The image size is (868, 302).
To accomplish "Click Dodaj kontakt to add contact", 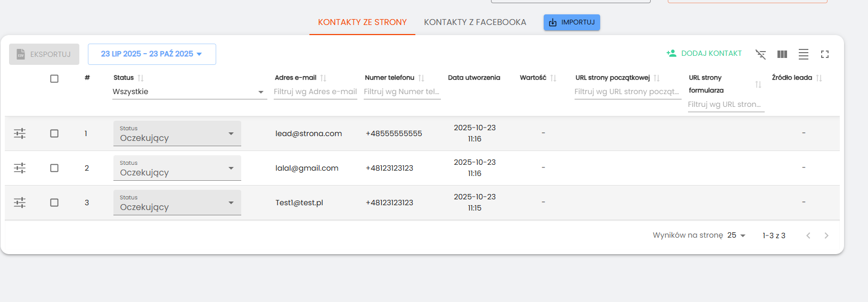I will point(703,54).
